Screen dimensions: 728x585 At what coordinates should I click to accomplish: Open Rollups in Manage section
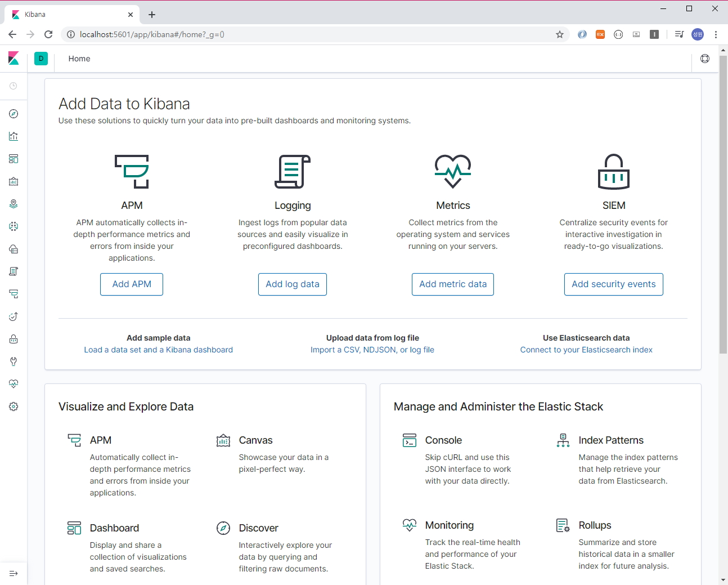pyautogui.click(x=595, y=525)
